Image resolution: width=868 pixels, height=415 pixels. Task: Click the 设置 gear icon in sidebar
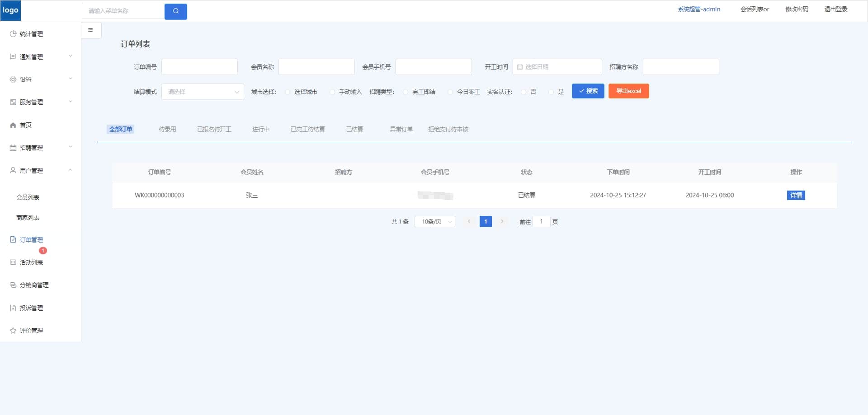coord(13,79)
